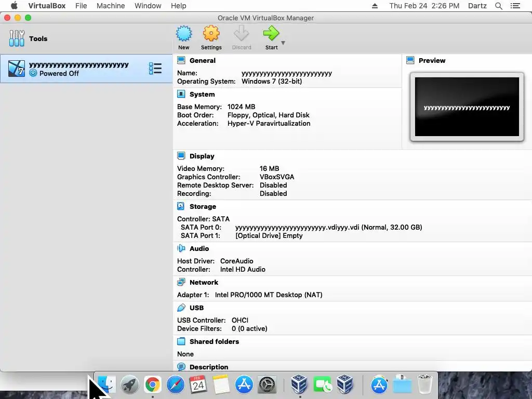Open Start button dropdown arrow
Viewport: 532px width, 399px height.
pyautogui.click(x=283, y=43)
